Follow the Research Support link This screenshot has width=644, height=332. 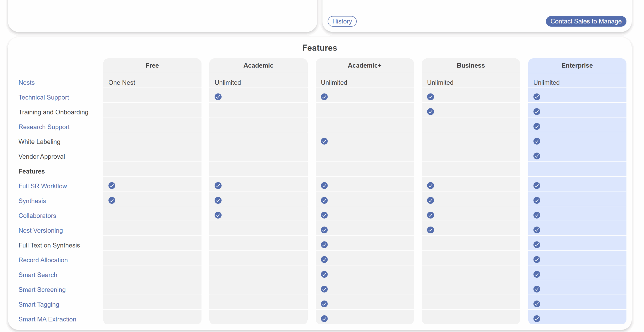pos(44,127)
